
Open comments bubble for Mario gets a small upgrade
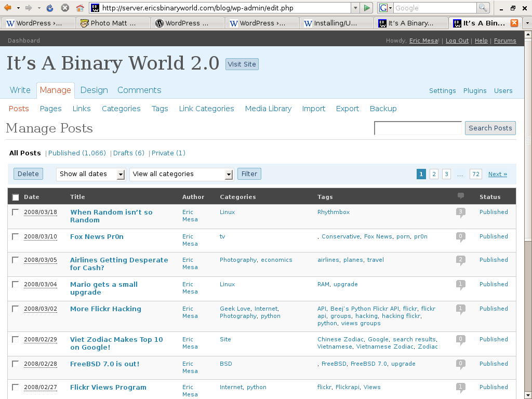click(x=460, y=285)
